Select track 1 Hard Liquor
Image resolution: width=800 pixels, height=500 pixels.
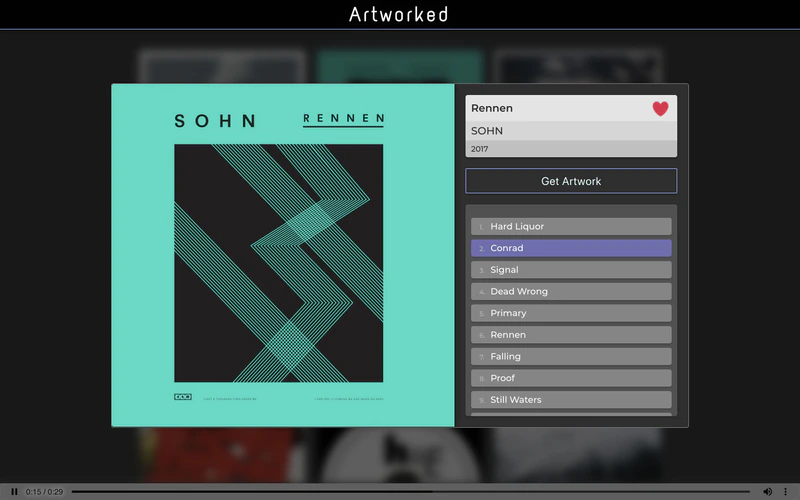tap(571, 227)
